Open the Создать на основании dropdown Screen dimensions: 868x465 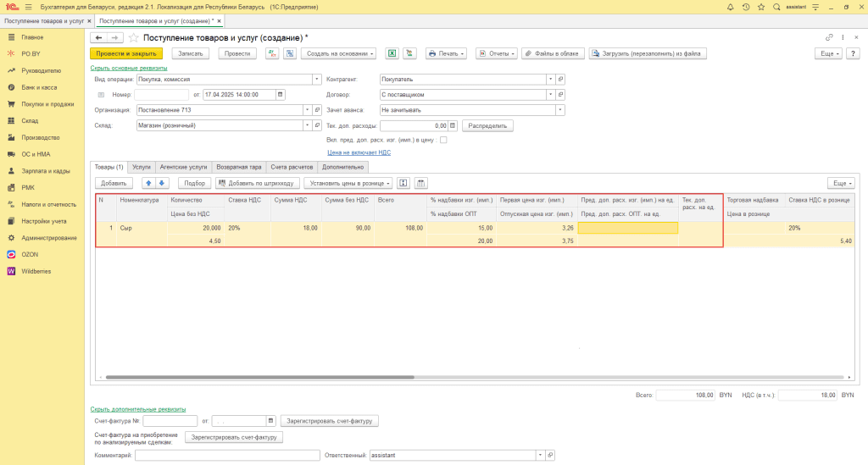coord(339,53)
